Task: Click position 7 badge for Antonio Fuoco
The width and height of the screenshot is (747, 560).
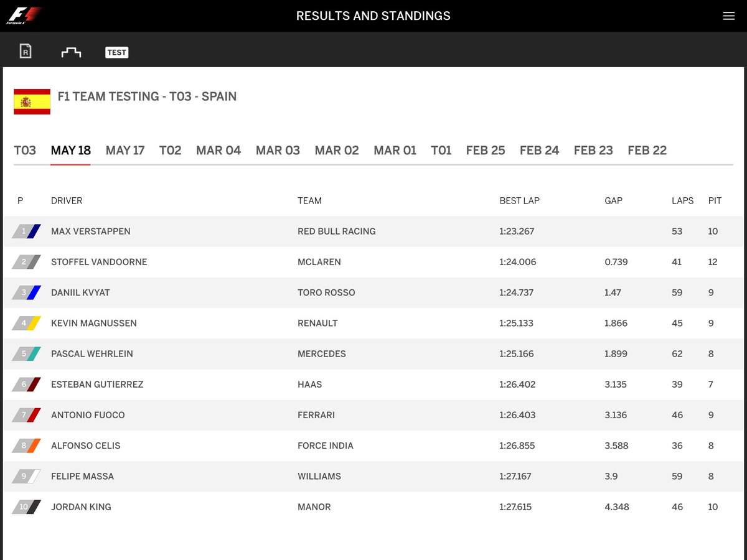Action: (26, 414)
